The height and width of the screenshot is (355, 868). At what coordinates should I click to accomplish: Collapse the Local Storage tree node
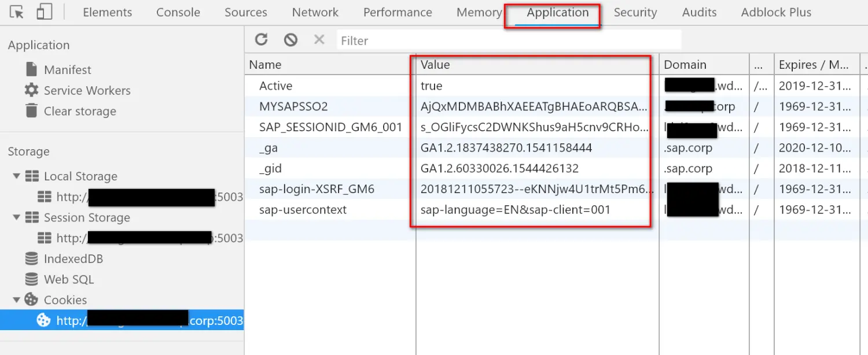(16, 176)
